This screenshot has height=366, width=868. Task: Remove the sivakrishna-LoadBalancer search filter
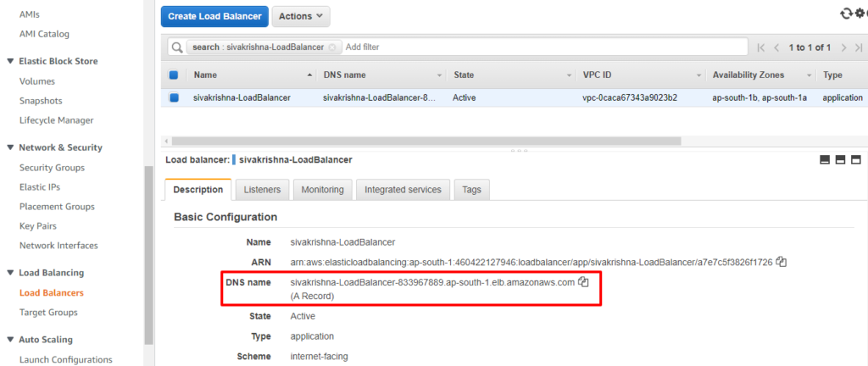tap(331, 47)
